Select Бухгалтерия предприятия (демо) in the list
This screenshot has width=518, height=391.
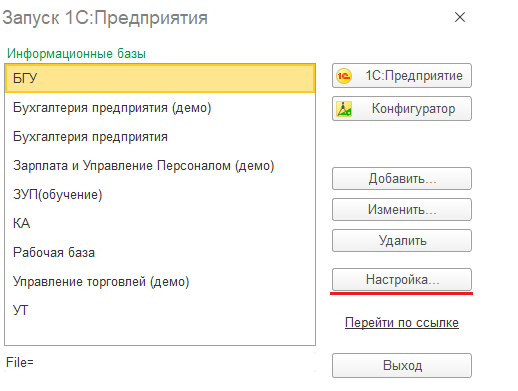[160, 108]
